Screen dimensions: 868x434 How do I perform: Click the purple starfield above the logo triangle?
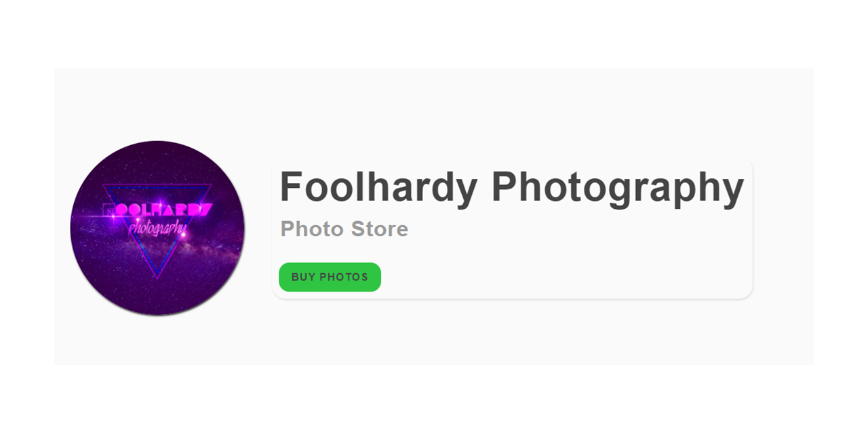point(157,164)
